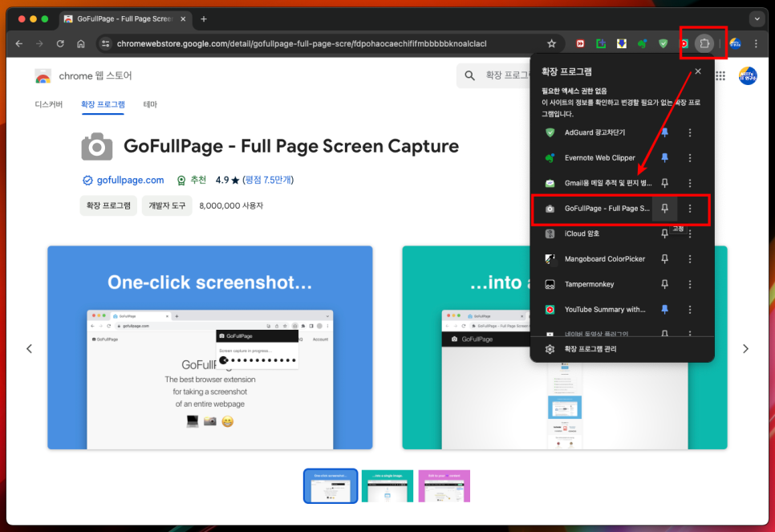The image size is (775, 532).
Task: Reload the current page
Action: [x=60, y=43]
